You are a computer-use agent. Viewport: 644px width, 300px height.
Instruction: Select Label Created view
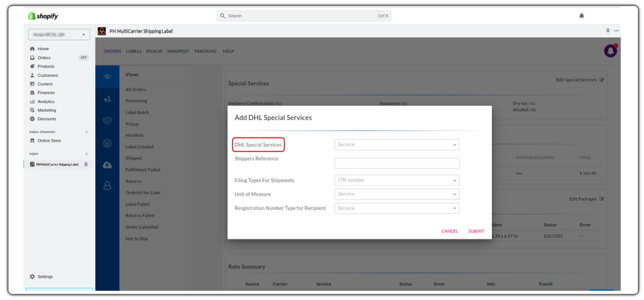coord(139,147)
